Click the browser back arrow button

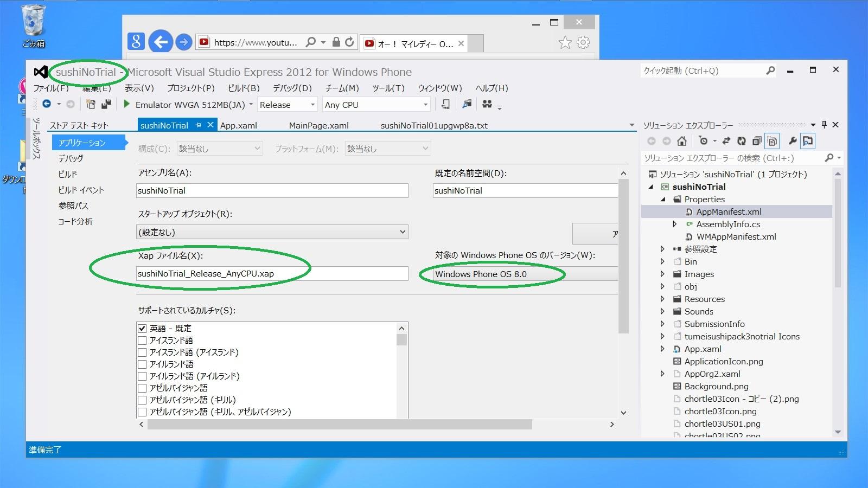click(161, 42)
